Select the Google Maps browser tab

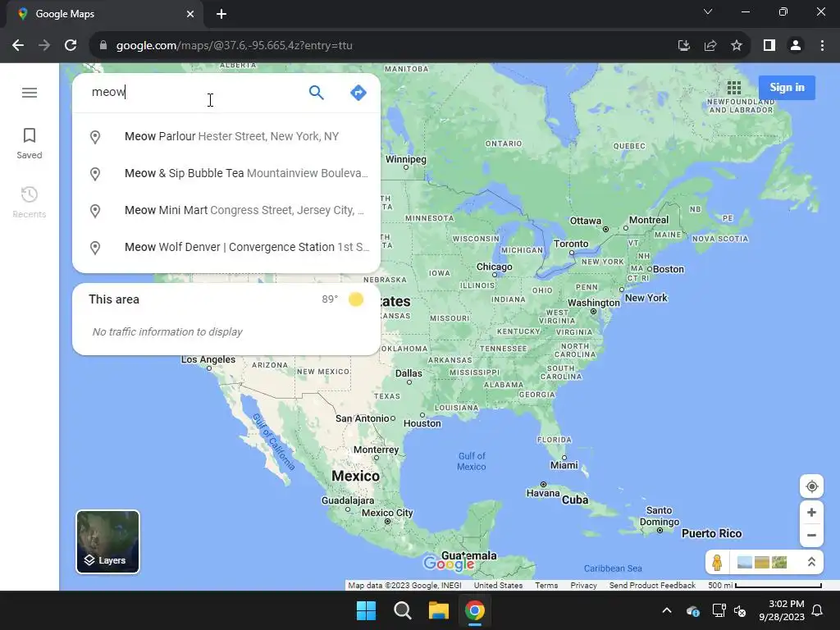coord(105,14)
